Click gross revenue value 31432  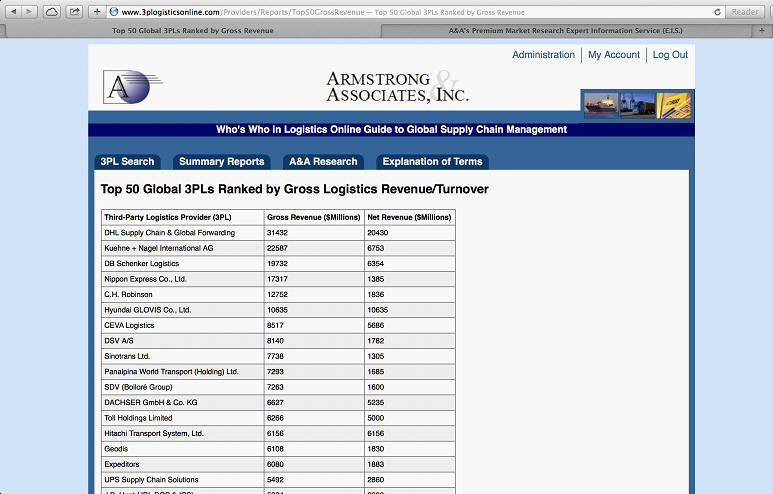coord(277,233)
